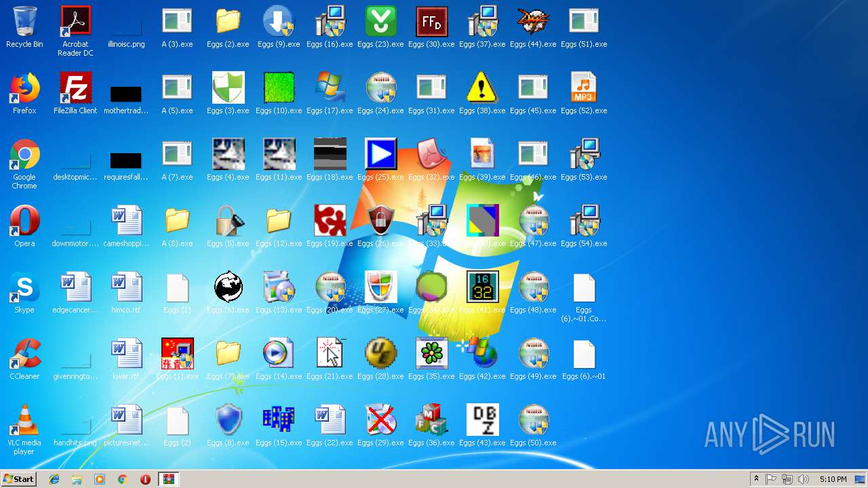
Task: Select Eggs (19).exe red pattern icon
Action: coord(330,226)
